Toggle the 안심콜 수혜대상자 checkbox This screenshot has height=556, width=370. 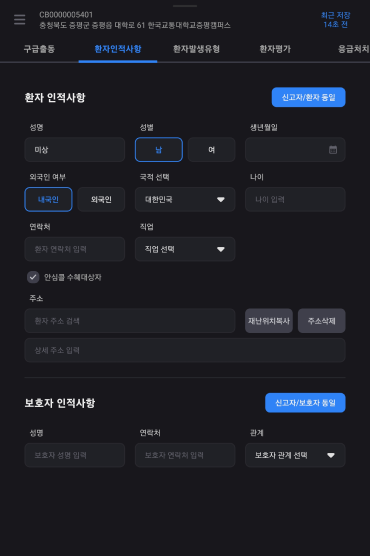click(x=33, y=277)
